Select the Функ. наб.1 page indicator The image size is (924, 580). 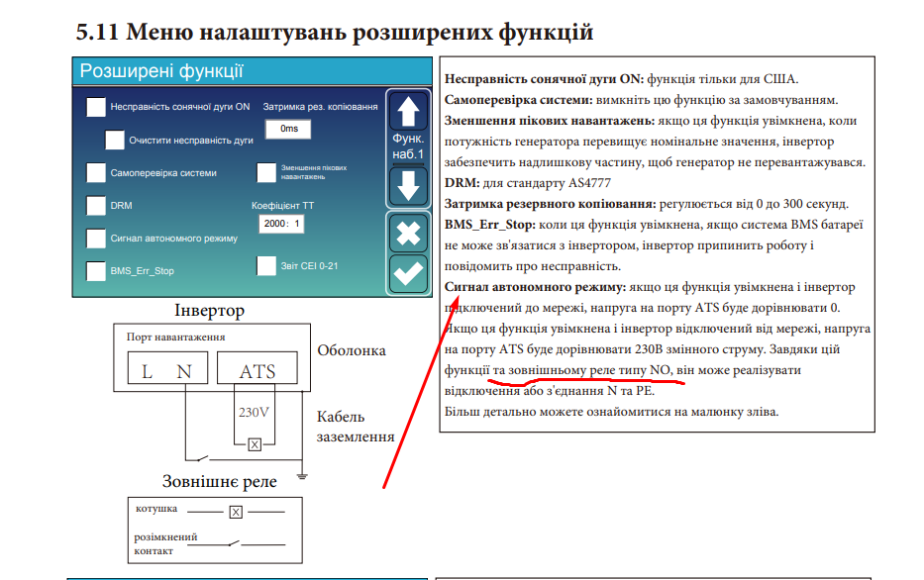click(x=408, y=145)
